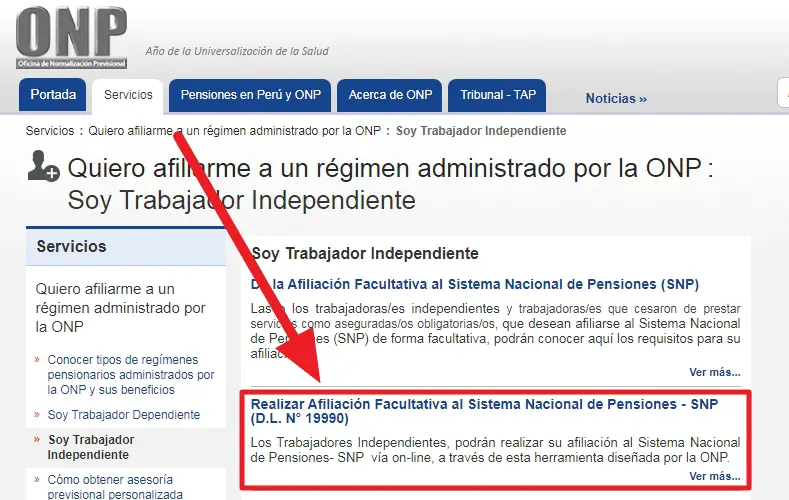Click the ONP logo
This screenshot has height=500, width=789.
(71, 37)
